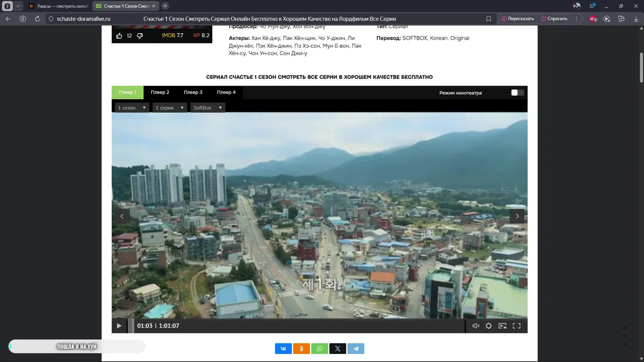644x362 pixels.
Task: Share page via WhatsApp
Action: click(319, 348)
